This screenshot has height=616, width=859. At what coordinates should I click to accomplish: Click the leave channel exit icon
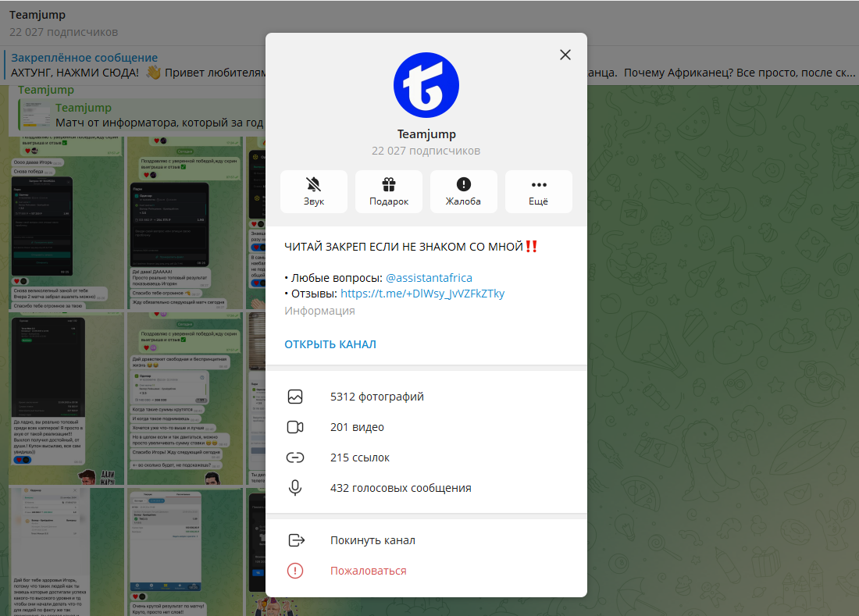tap(296, 540)
